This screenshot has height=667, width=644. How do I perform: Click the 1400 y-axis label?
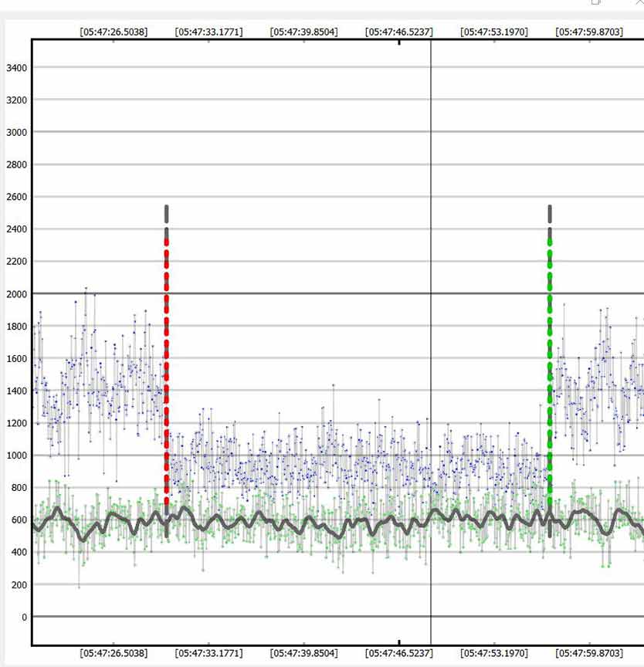[16, 391]
